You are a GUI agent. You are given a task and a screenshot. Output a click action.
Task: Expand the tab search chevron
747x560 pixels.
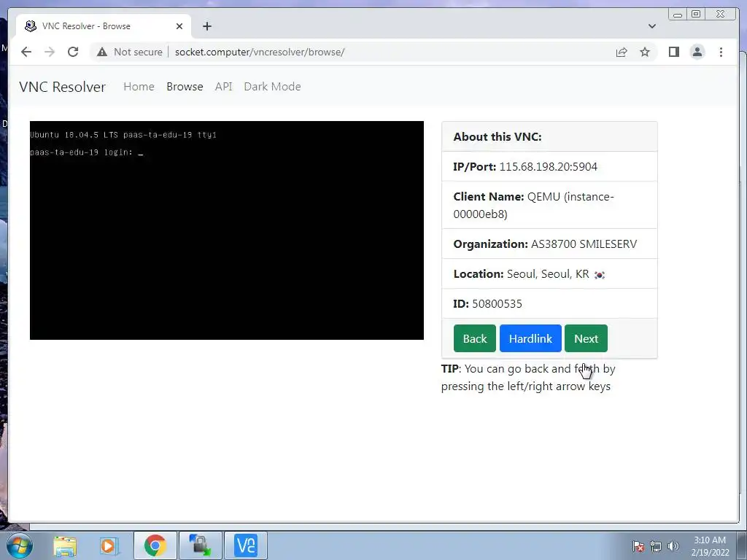(x=651, y=26)
